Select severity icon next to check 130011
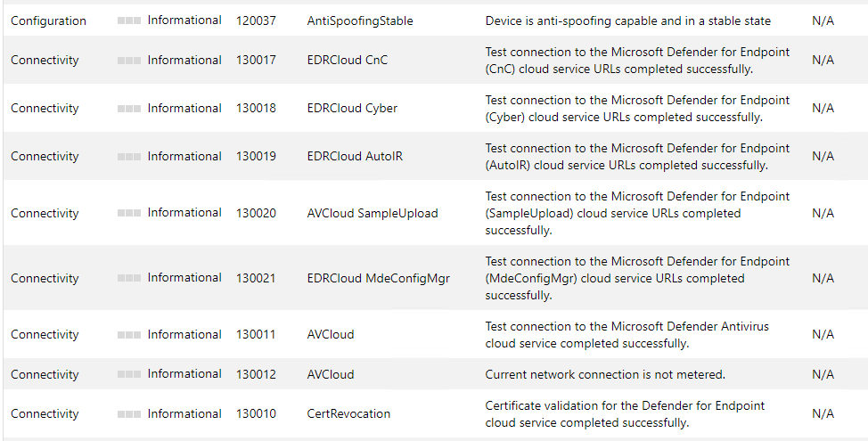Screen dimensions: 868x441 click(129, 335)
